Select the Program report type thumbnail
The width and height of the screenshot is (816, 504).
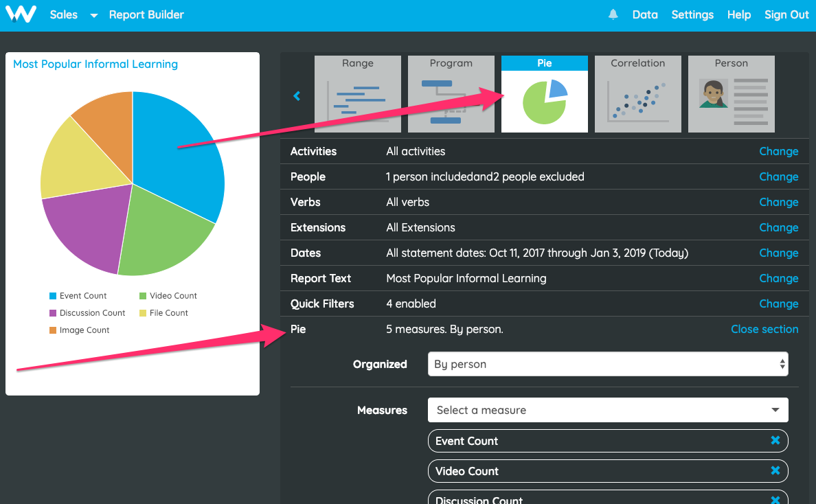coord(451,94)
